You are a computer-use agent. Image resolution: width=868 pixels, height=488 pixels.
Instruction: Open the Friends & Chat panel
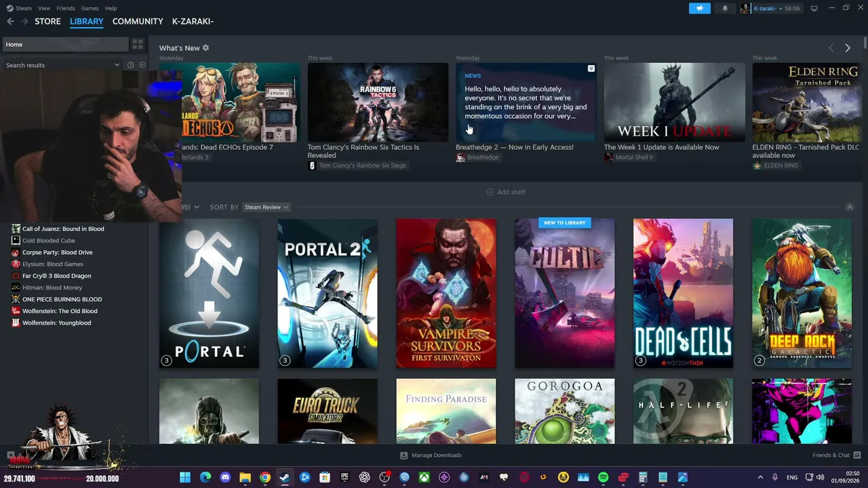(836, 455)
